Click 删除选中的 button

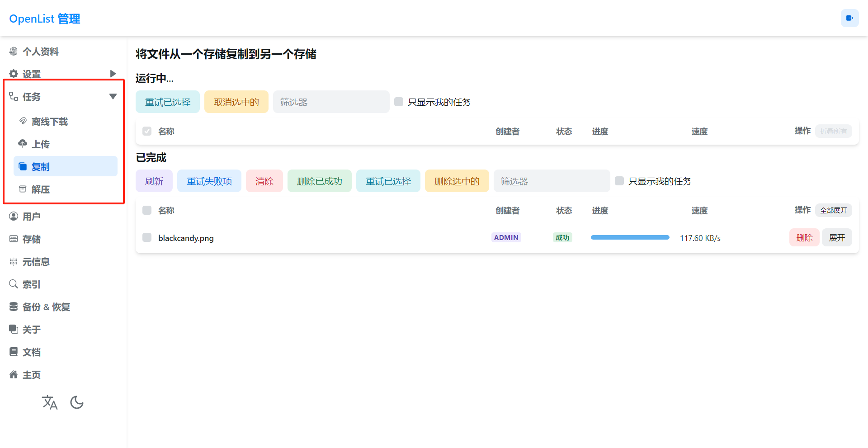(x=457, y=181)
